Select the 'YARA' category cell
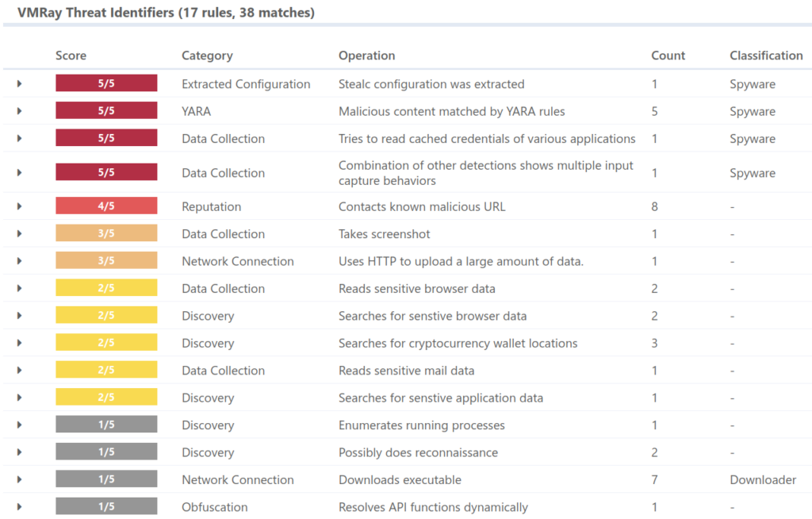 [x=197, y=111]
